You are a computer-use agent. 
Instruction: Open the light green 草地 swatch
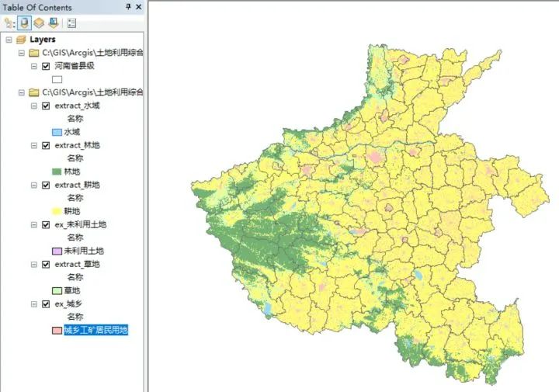point(57,291)
